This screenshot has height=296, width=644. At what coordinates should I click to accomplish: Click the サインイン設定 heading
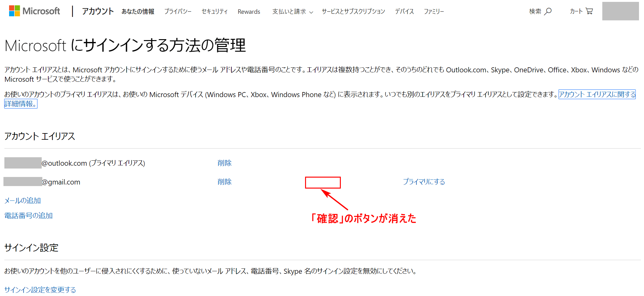(31, 248)
